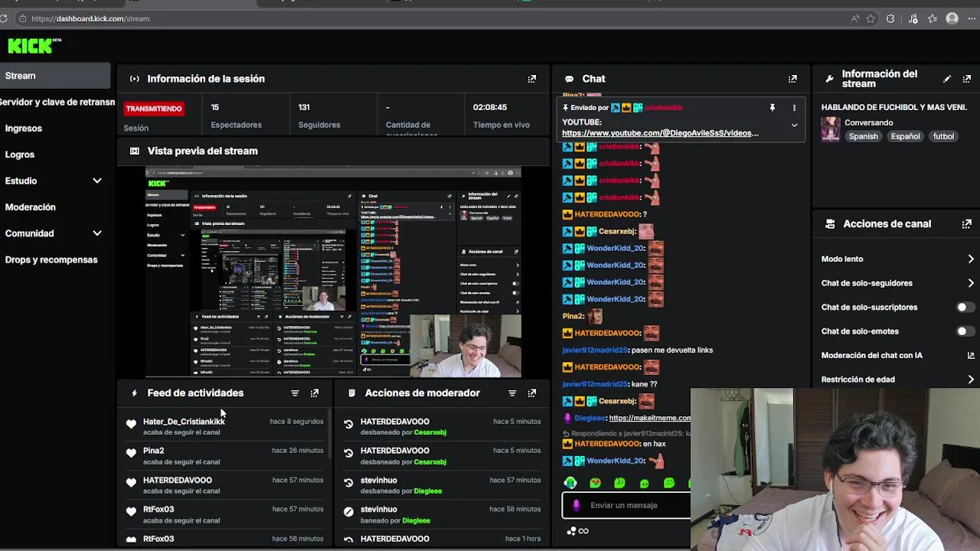Click 02:08:45 Tiempo en vivo value
The image size is (980, 551).
(x=490, y=108)
